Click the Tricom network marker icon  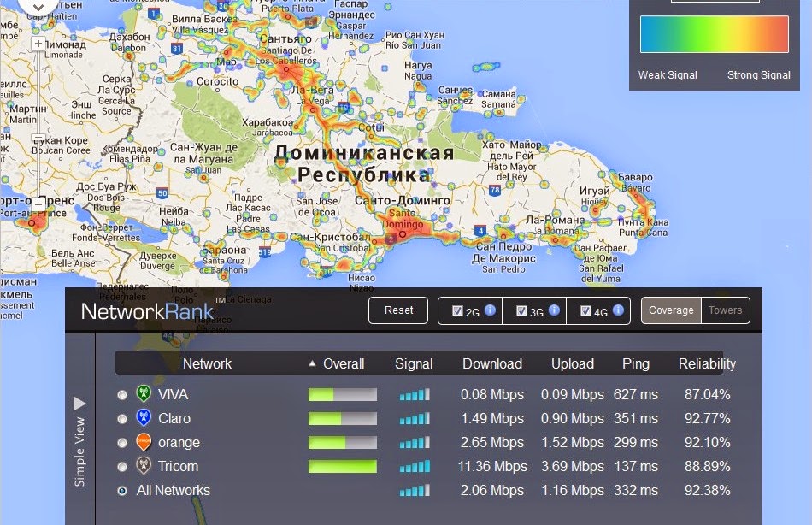point(144,467)
